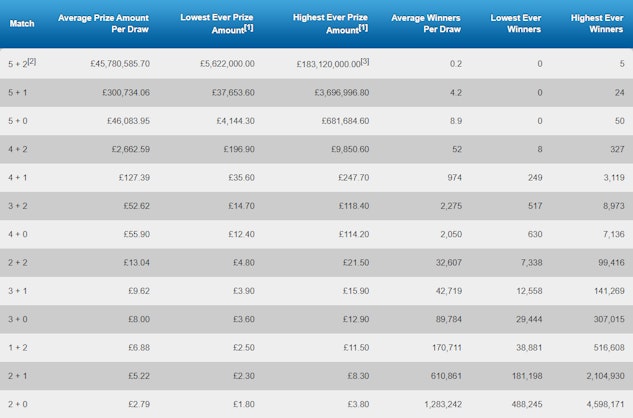This screenshot has height=418, width=633.
Task: Click the Lowest Ever Prize Amount header
Action: 217,23
